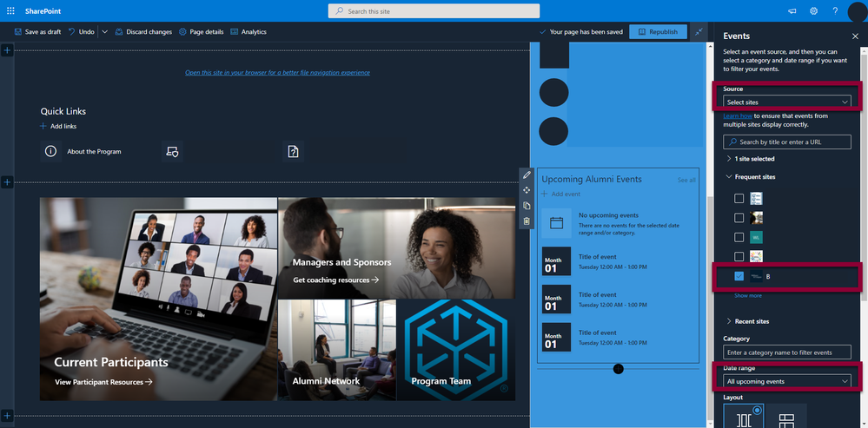Uncheck the checked B site checkbox
Viewport: 868px width, 428px height.
(739, 276)
